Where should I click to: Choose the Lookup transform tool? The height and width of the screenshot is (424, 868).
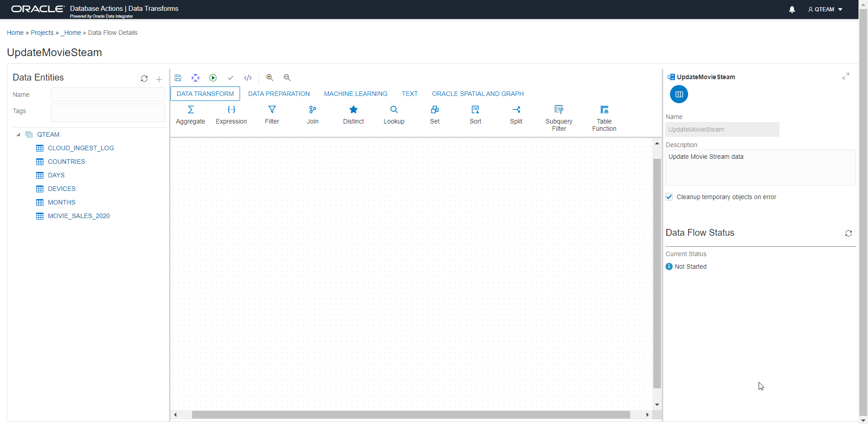pos(394,115)
